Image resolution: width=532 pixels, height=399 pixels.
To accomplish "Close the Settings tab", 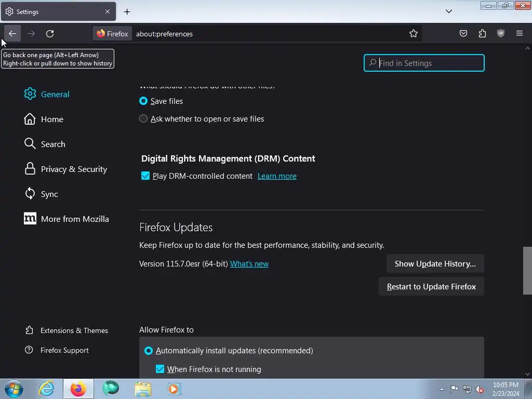I will click(108, 11).
